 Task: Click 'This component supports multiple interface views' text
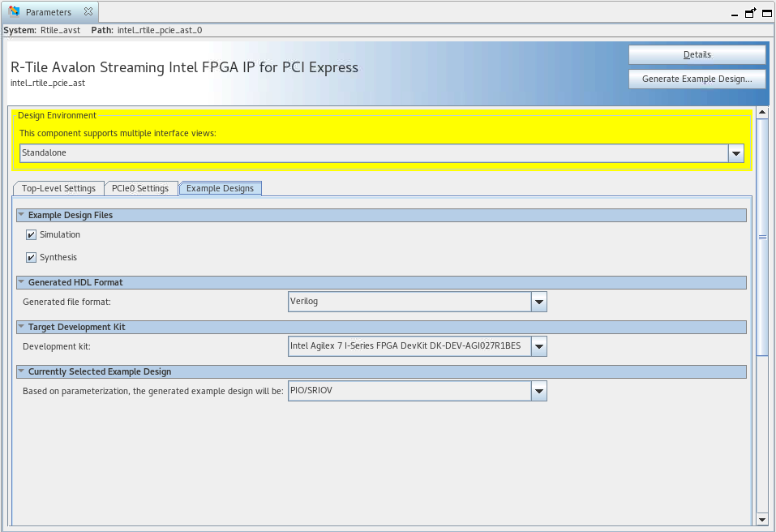tap(118, 133)
